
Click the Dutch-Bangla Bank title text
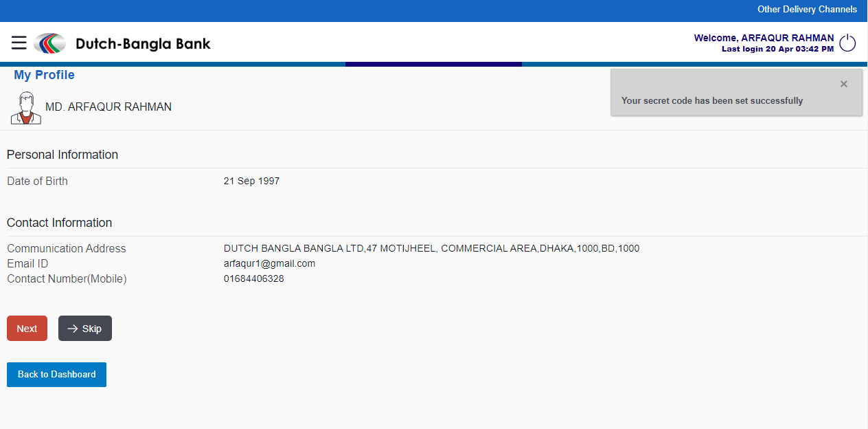click(143, 44)
